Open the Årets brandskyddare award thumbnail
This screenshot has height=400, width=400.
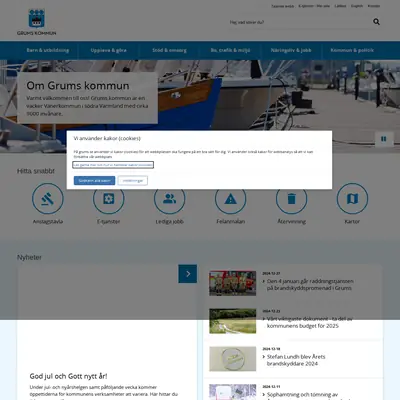point(233,359)
